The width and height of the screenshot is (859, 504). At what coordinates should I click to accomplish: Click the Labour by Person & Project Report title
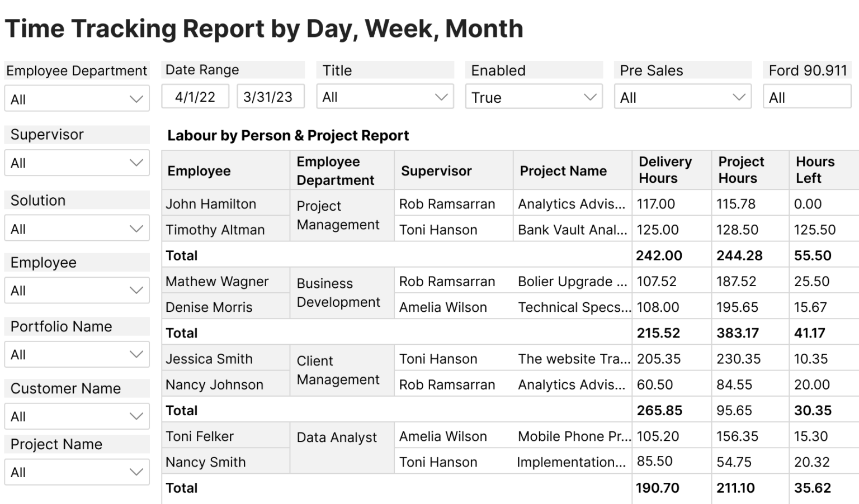(287, 135)
